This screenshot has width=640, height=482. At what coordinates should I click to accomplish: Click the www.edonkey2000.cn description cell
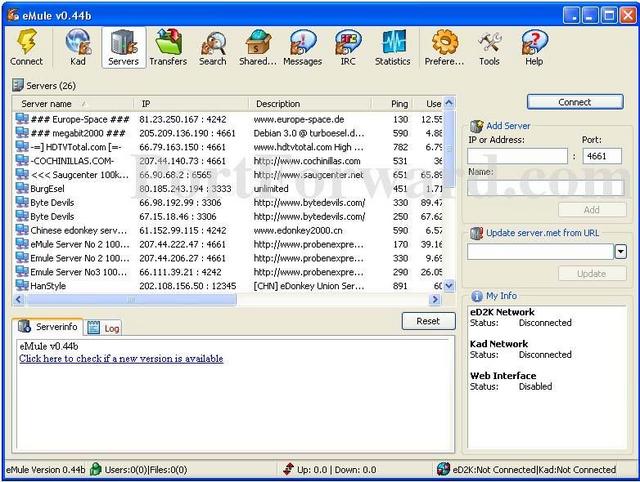point(298,230)
